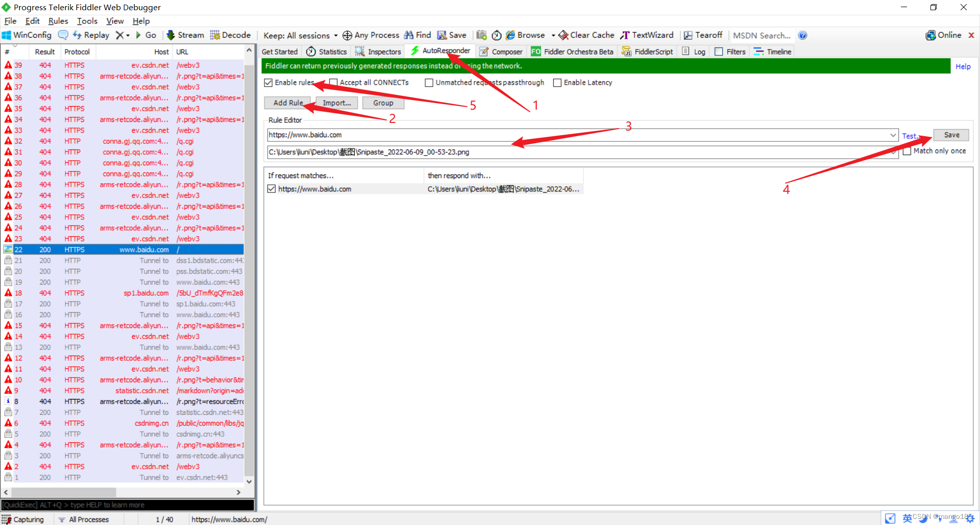The image size is (980, 525).
Task: Switch to the Timeline tab
Action: [772, 52]
